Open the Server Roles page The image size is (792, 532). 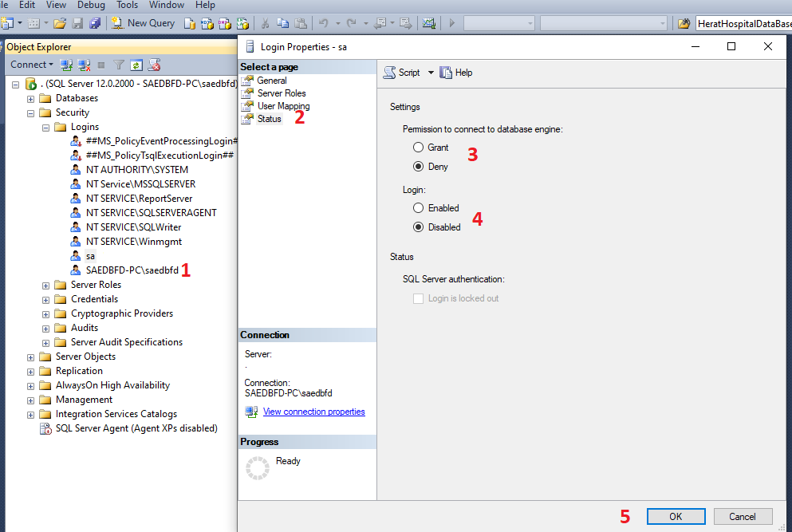point(282,93)
